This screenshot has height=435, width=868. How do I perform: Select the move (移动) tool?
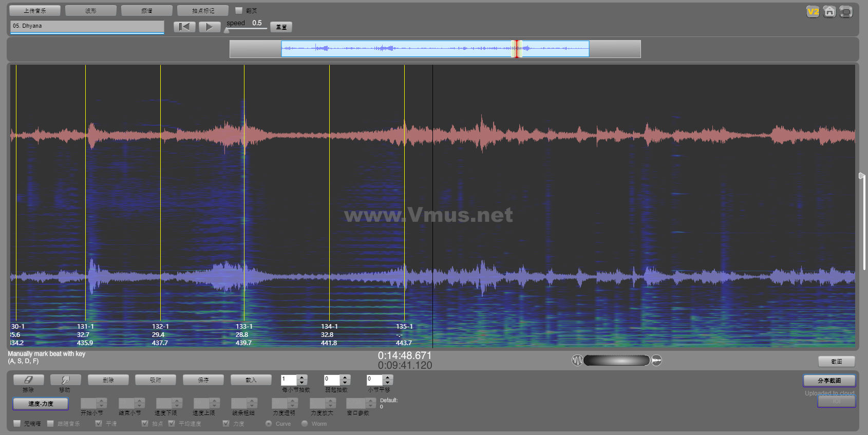pos(65,380)
